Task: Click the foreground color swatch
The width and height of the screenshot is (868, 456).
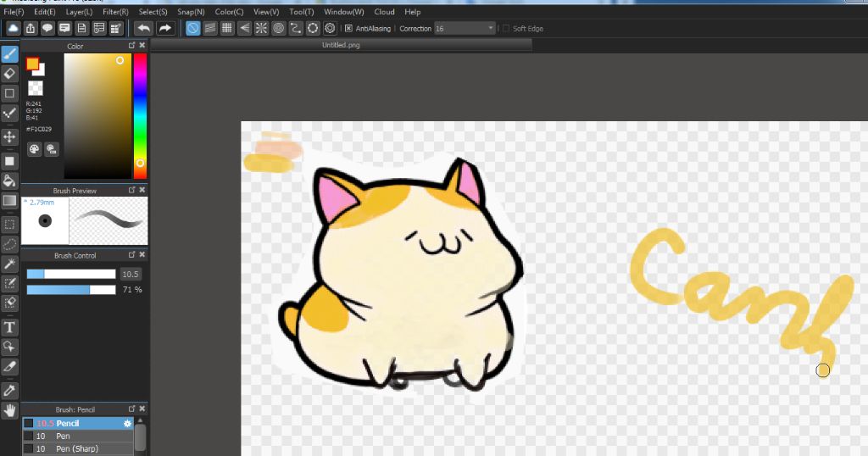Action: [32, 64]
